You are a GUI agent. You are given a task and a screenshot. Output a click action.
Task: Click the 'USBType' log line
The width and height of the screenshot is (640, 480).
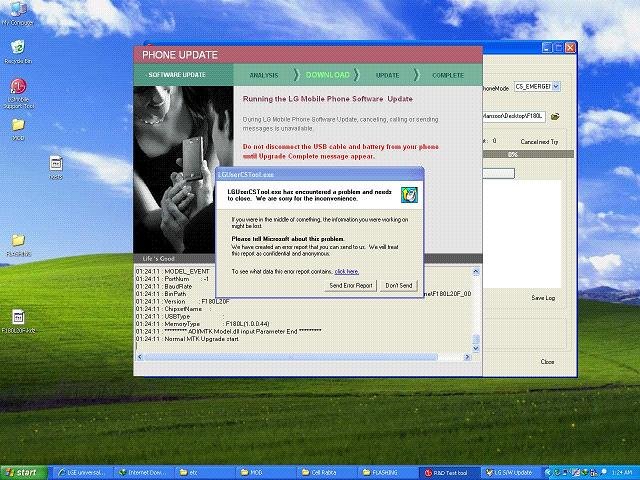pyautogui.click(x=180, y=316)
